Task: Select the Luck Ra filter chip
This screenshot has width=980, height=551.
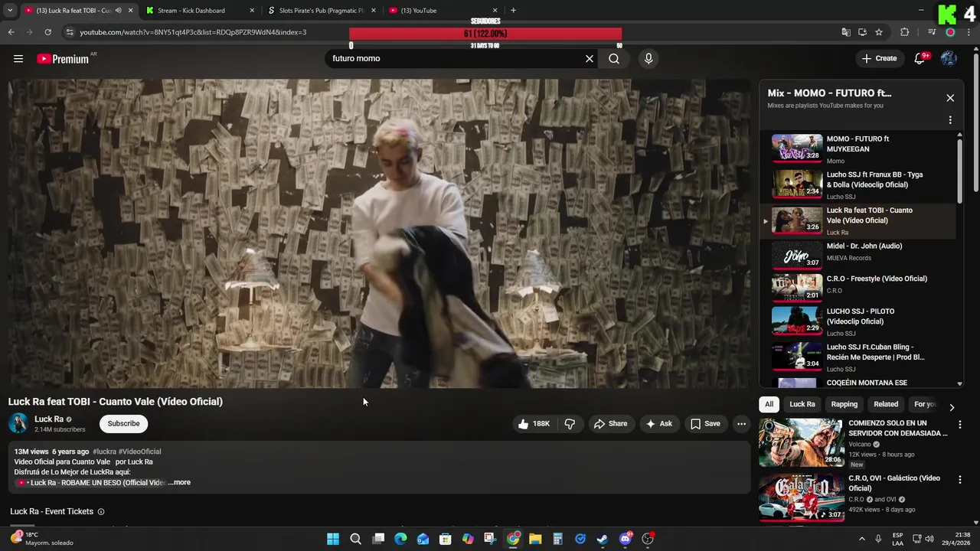Action: pyautogui.click(x=802, y=404)
